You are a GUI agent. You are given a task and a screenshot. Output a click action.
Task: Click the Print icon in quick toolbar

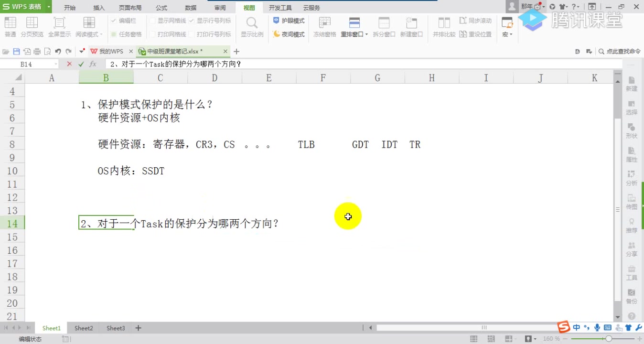coord(37,52)
